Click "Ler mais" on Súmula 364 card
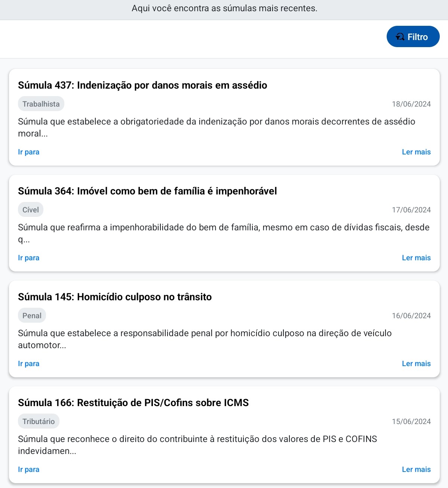Viewport: 448px width, 488px height. [416, 258]
